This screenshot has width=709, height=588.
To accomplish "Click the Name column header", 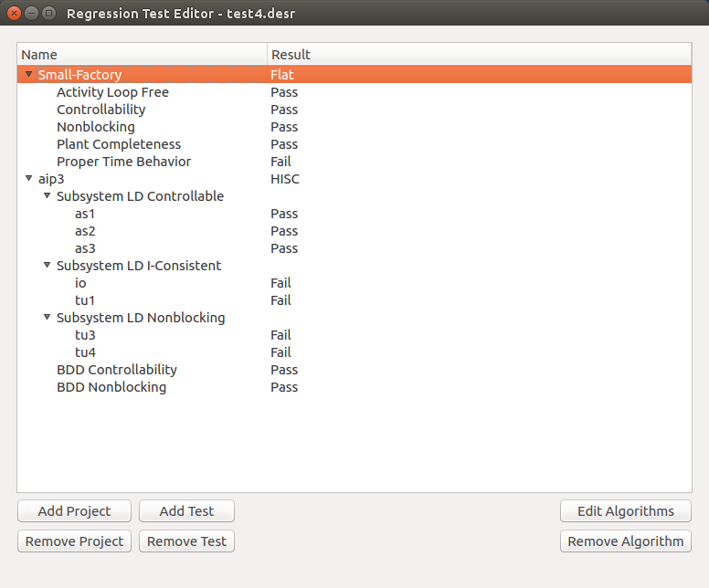I will pyautogui.click(x=142, y=55).
